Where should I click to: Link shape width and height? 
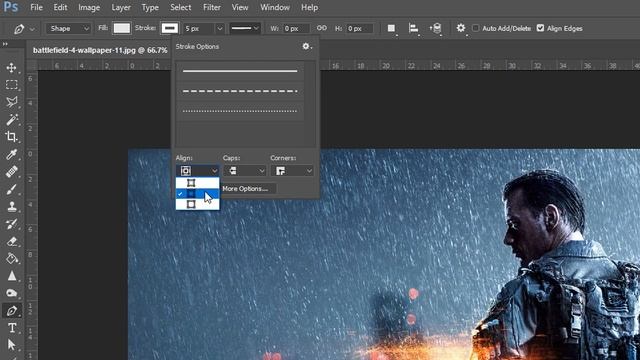point(322,28)
